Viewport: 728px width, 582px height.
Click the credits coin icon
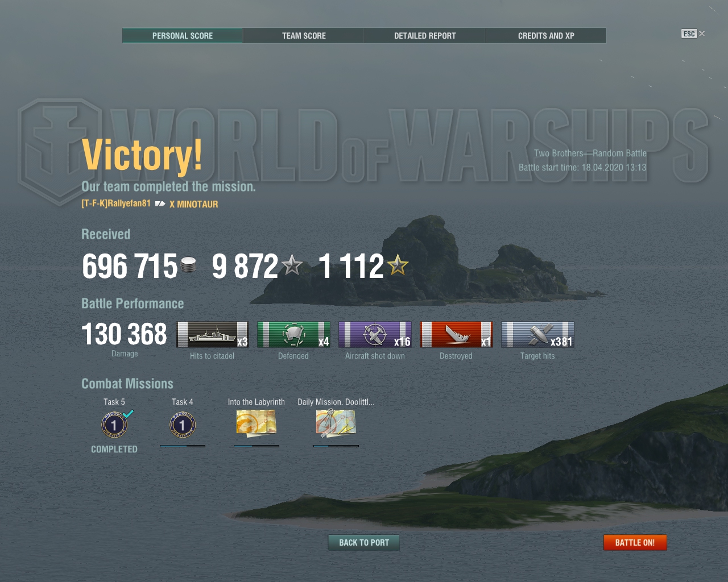tap(188, 265)
